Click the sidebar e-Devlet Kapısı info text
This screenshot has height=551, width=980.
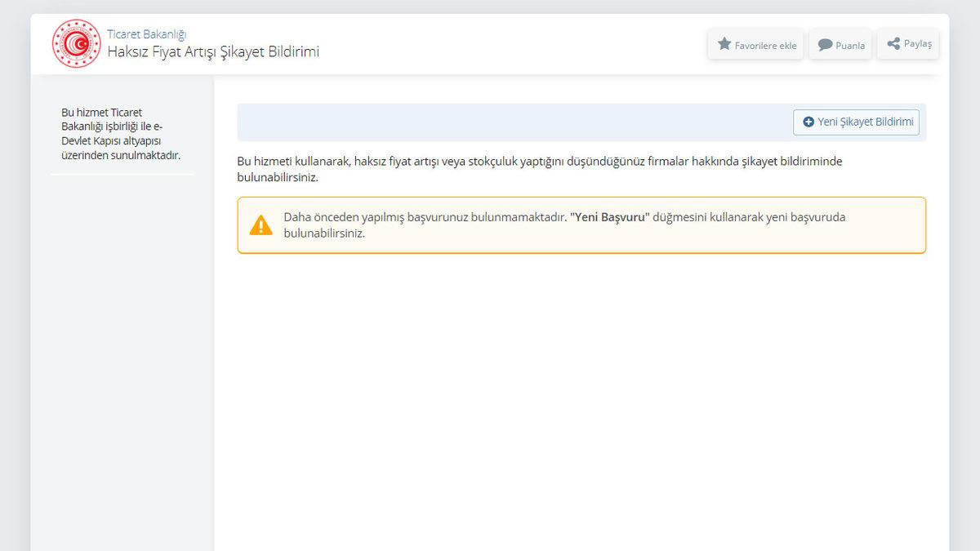pyautogui.click(x=121, y=134)
